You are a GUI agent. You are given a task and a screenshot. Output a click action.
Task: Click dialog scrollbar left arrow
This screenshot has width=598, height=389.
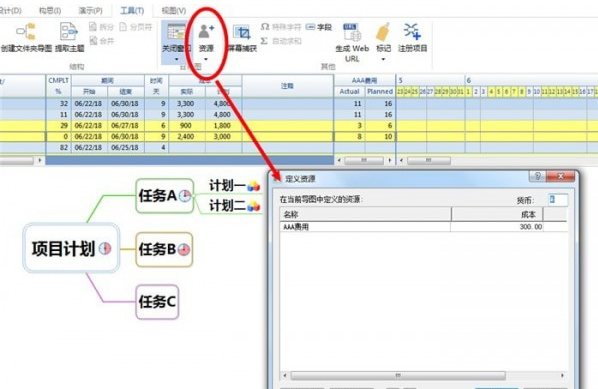(285, 376)
